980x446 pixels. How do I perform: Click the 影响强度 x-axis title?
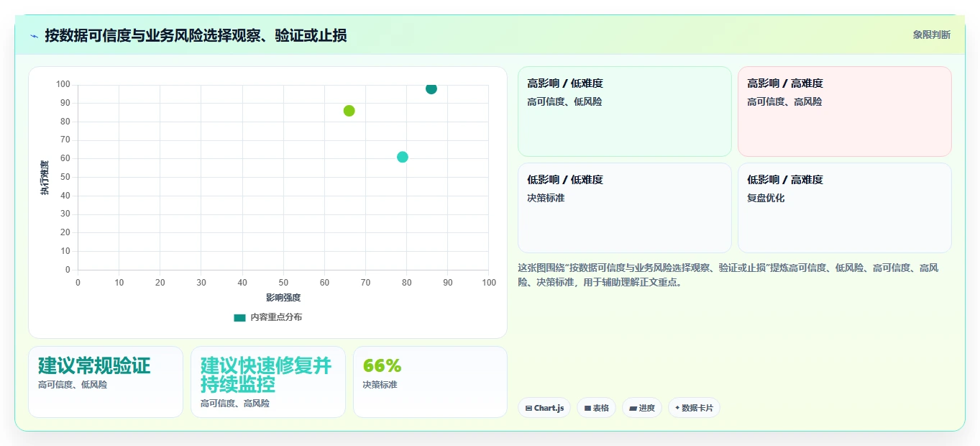(x=283, y=298)
